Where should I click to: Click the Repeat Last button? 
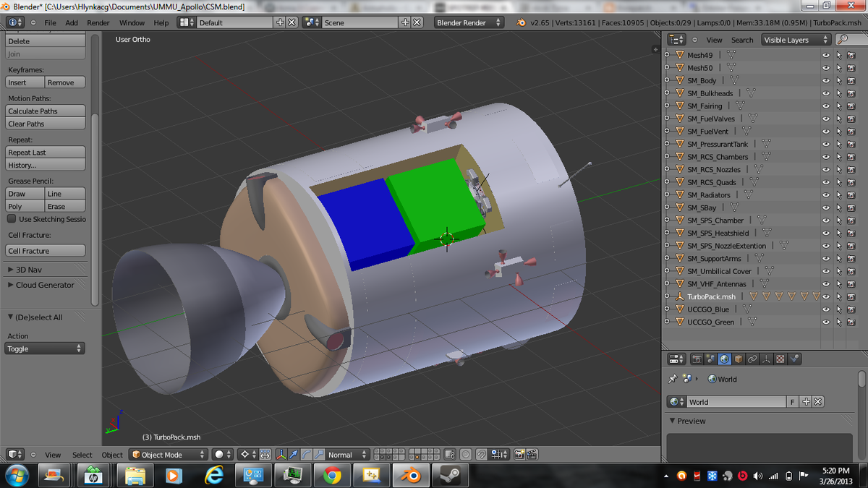point(46,153)
